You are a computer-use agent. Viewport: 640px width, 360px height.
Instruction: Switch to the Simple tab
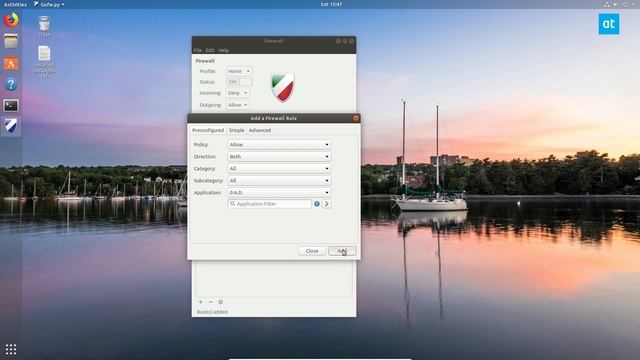click(236, 130)
